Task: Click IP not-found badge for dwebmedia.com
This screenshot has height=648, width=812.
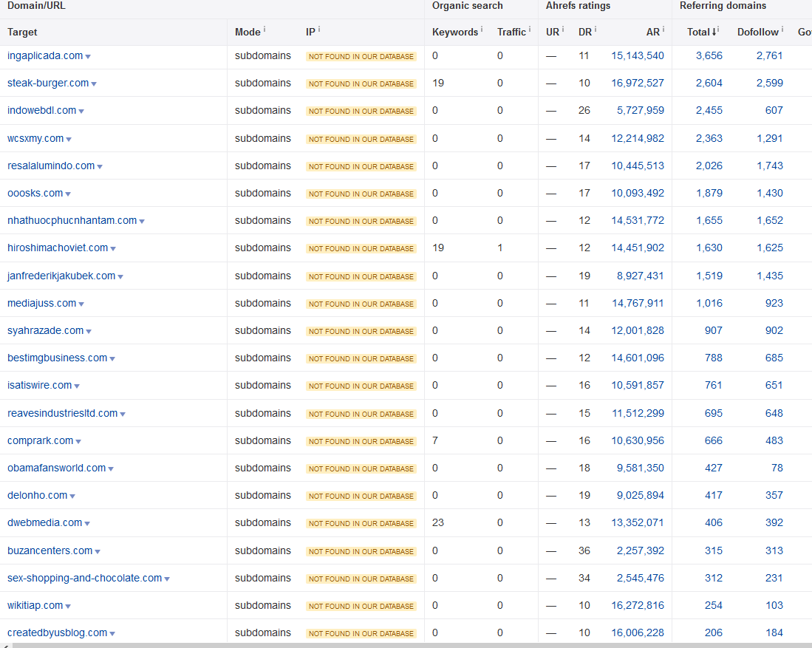Action: point(361,524)
